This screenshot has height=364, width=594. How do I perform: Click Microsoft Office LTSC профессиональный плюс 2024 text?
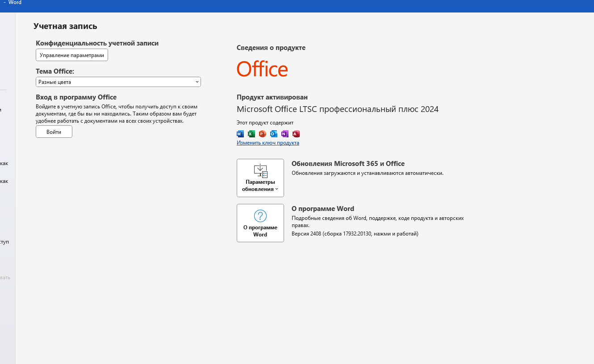[338, 109]
